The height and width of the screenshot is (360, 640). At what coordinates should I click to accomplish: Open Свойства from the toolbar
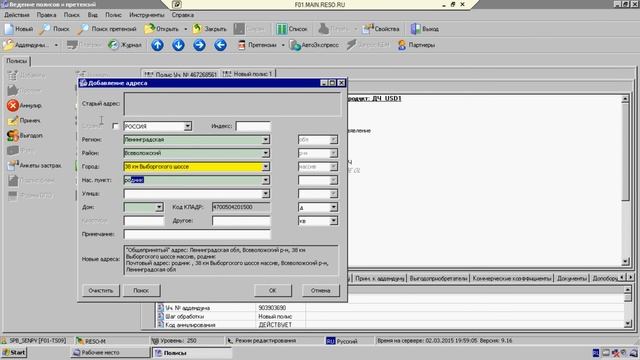pos(381,29)
